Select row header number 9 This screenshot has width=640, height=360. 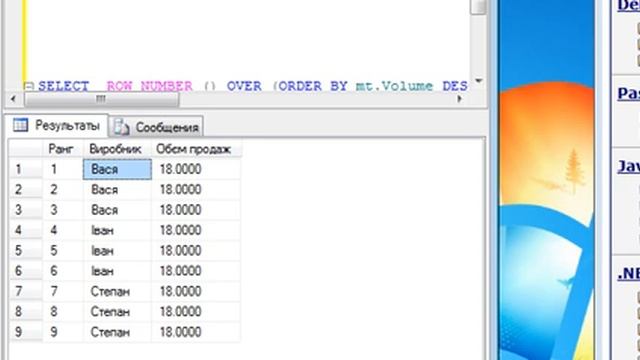point(25,332)
